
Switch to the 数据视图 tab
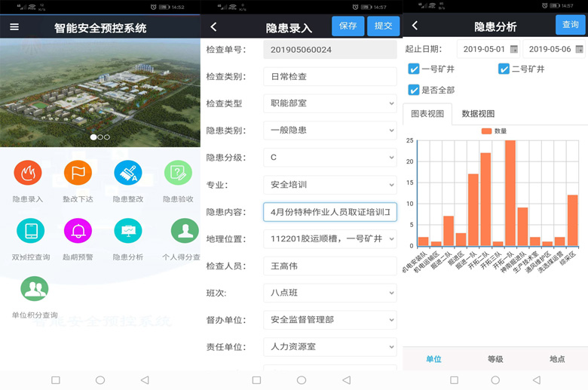click(x=478, y=114)
